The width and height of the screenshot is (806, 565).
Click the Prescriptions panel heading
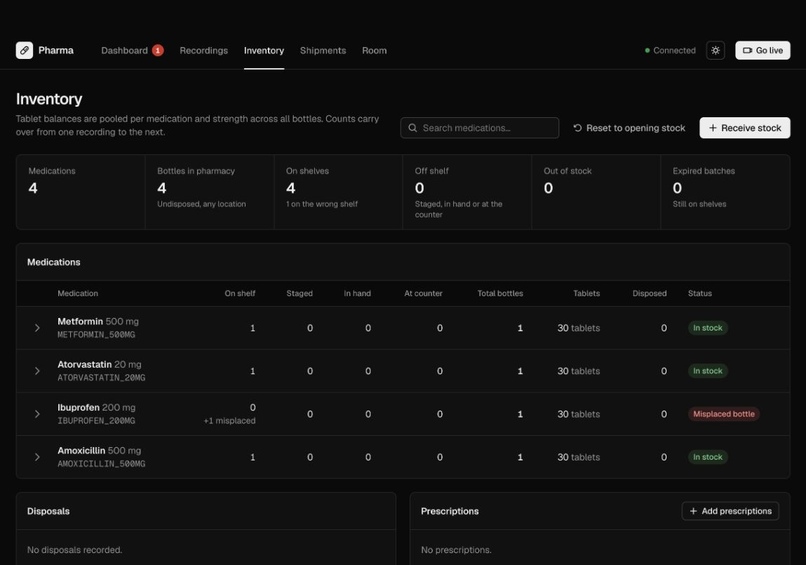[x=450, y=511]
